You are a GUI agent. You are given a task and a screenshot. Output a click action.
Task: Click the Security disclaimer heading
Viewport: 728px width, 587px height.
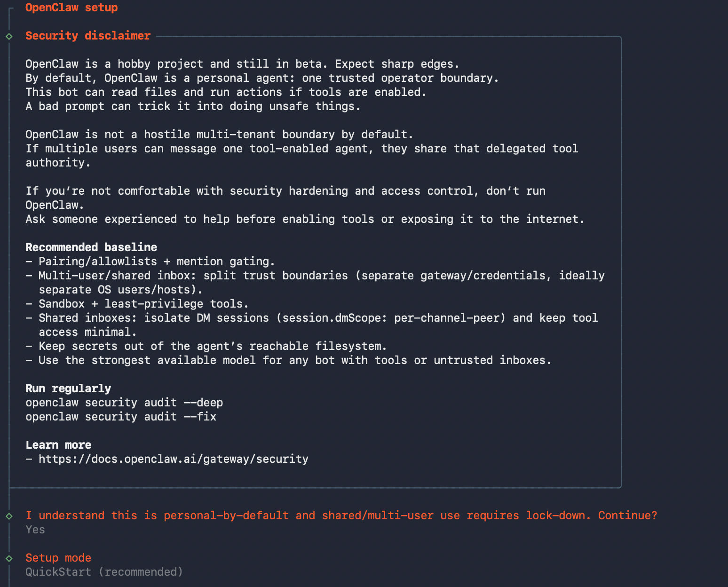click(88, 36)
